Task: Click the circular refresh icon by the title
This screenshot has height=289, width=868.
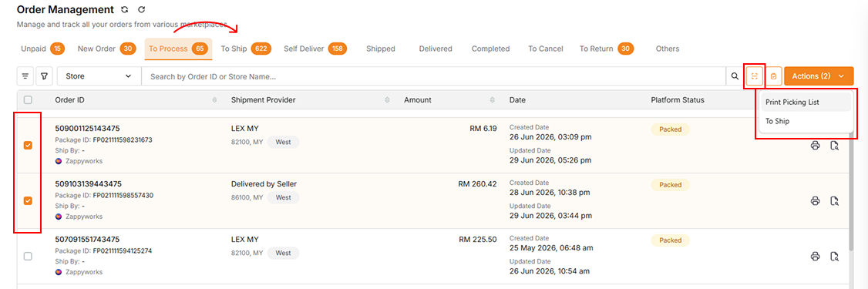Action: [x=141, y=10]
